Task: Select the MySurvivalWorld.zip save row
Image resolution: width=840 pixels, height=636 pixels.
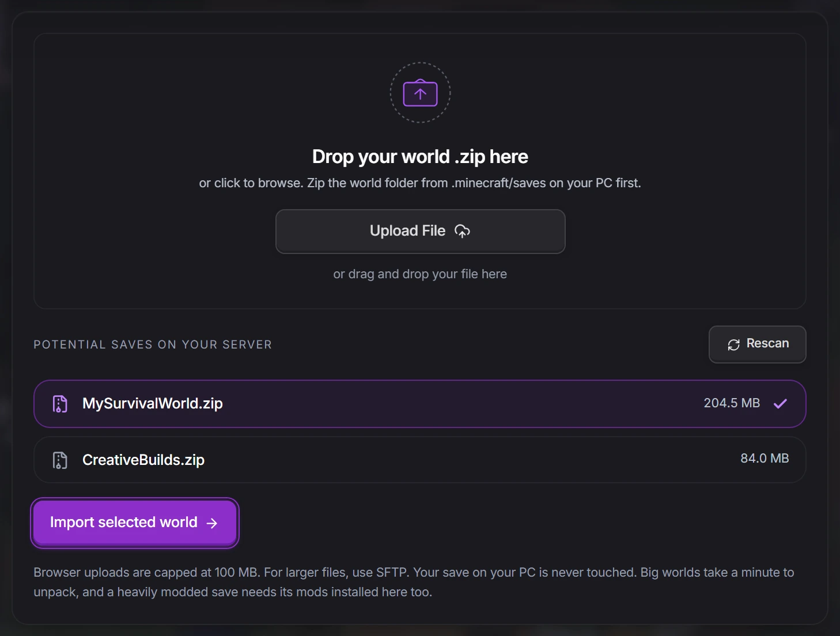Action: click(x=419, y=403)
